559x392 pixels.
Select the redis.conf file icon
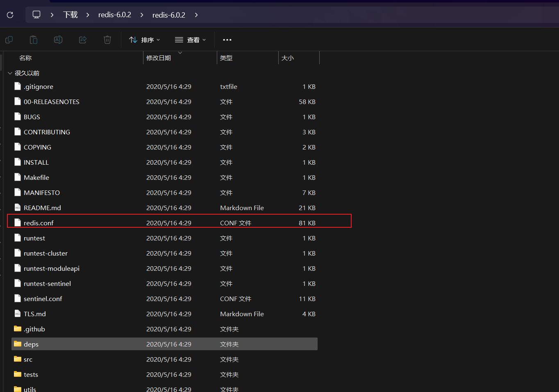[x=18, y=222]
